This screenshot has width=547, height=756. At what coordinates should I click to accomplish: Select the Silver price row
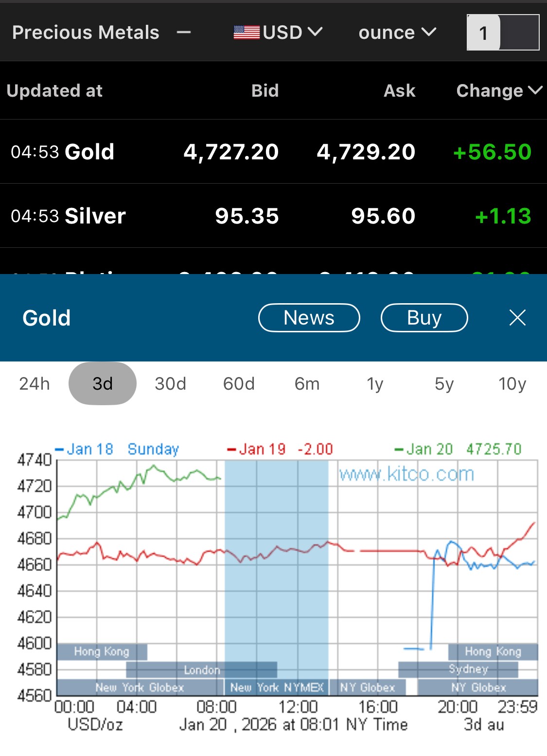(x=273, y=216)
